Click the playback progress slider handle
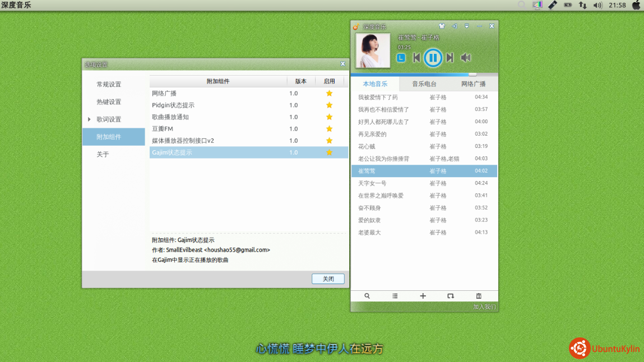This screenshot has height=362, width=644. click(x=472, y=74)
